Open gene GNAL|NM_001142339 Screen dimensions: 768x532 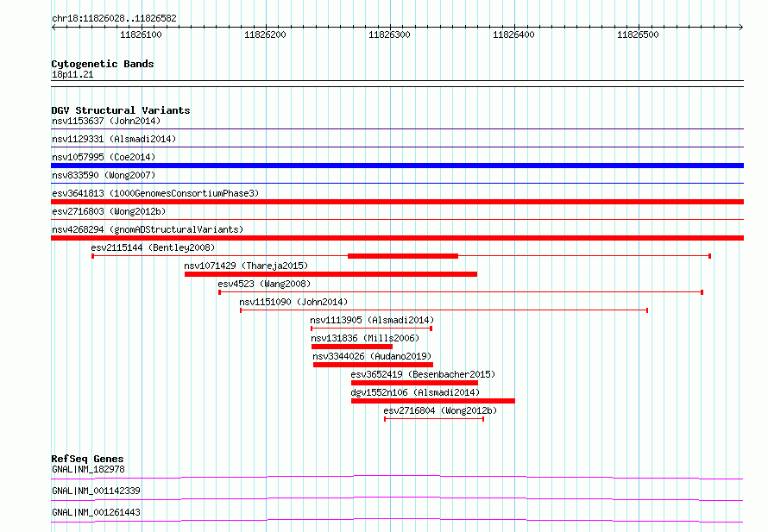96,491
